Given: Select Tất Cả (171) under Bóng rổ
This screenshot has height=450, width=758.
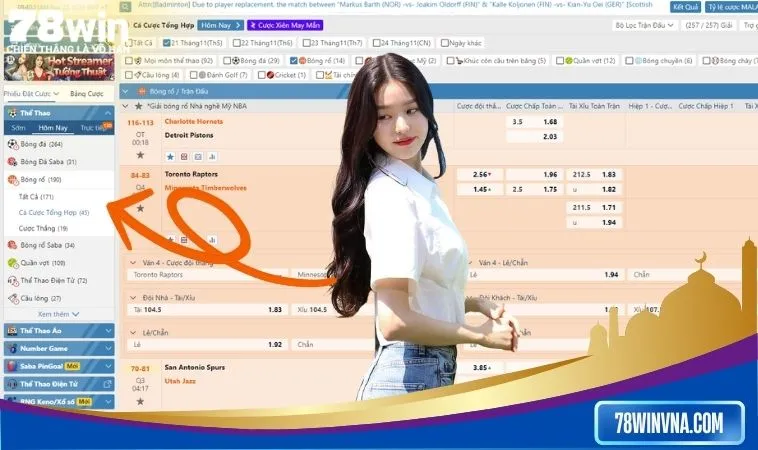Looking at the screenshot, I should tap(36, 197).
